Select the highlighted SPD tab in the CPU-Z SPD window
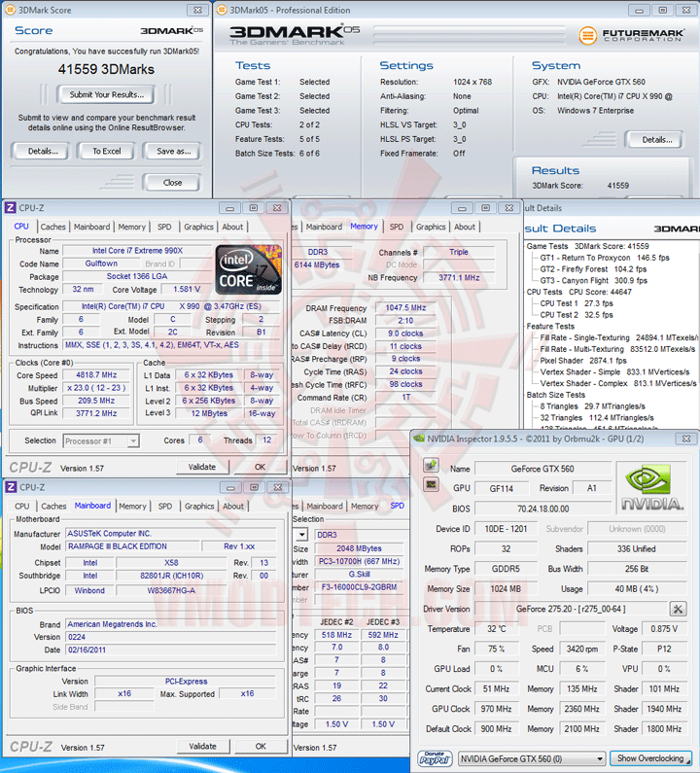Screen dimensions: 700x773 coord(397,506)
